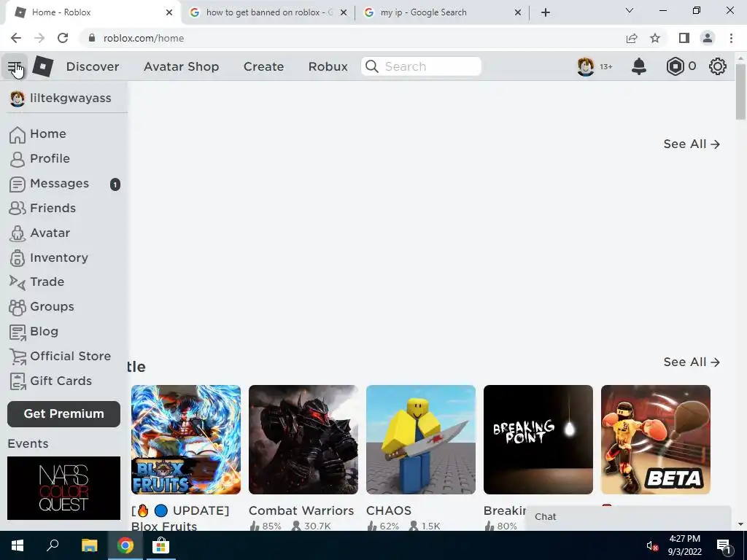Switch to 'how to get banned on roblox' tab
Viewport: 747px width, 560px height.
click(x=268, y=12)
